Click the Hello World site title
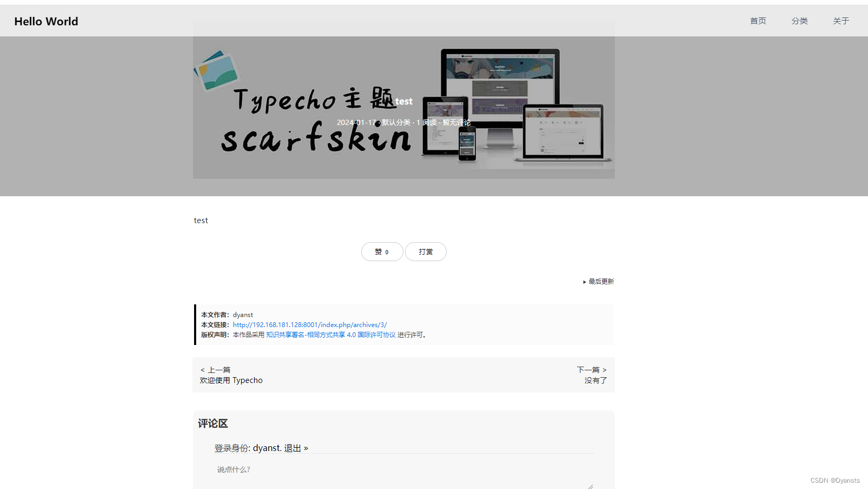The width and height of the screenshot is (868, 489). [46, 21]
